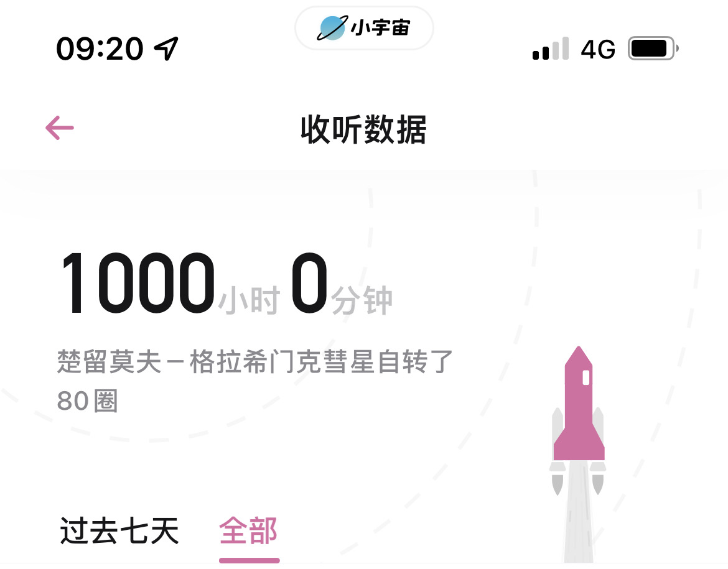
Task: Tap the pink underline beneath 全部
Action: point(250,561)
